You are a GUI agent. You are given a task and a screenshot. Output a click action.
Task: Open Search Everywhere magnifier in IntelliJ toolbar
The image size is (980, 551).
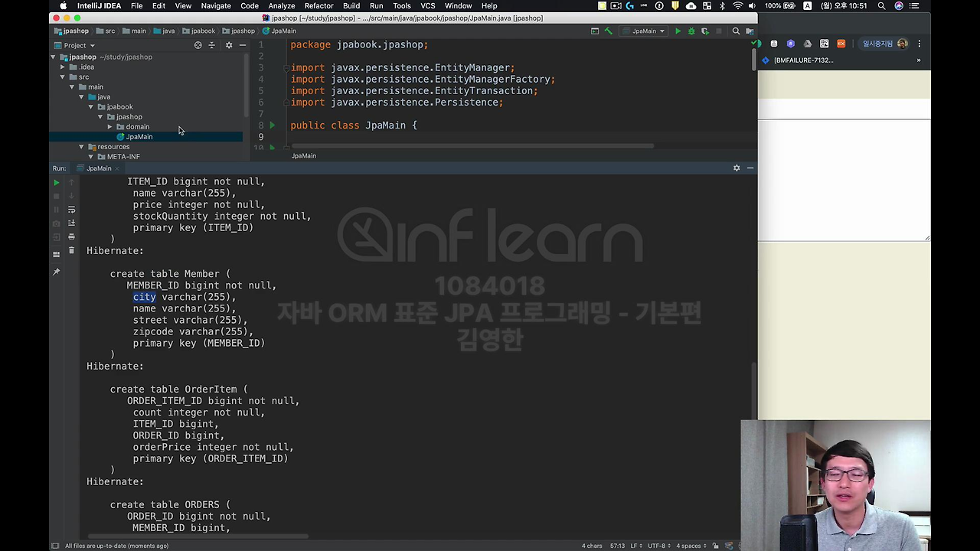pyautogui.click(x=736, y=31)
